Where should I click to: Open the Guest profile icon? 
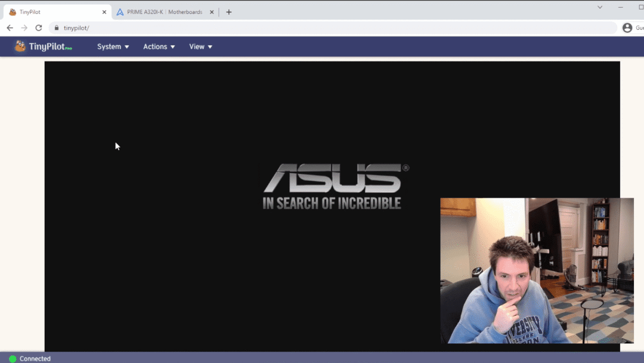click(x=627, y=28)
